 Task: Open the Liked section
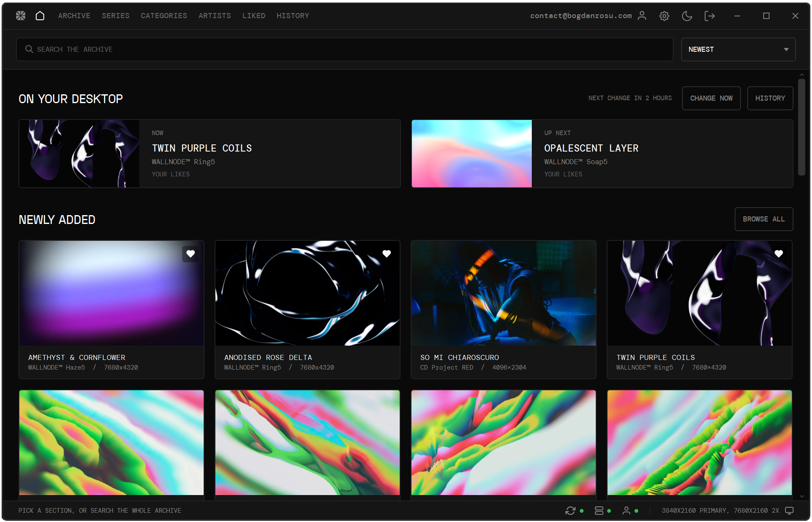[x=254, y=16]
